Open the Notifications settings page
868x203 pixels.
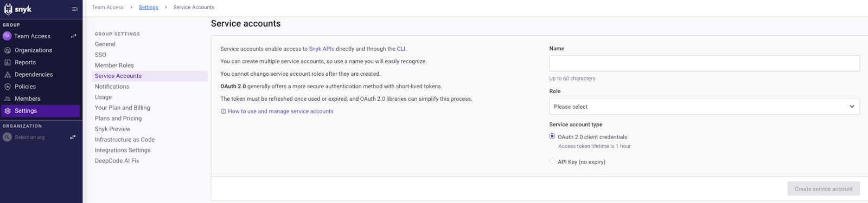click(112, 87)
